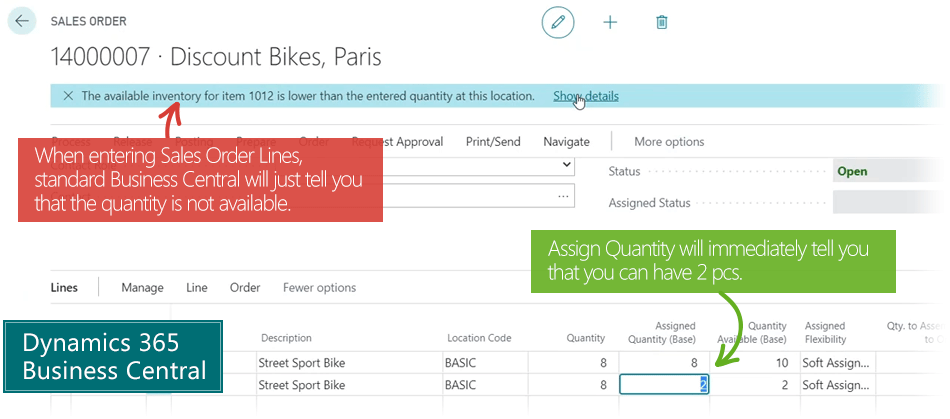Screen dimensions: 950x419
Task: Click More options in the action bar
Action: click(x=669, y=142)
